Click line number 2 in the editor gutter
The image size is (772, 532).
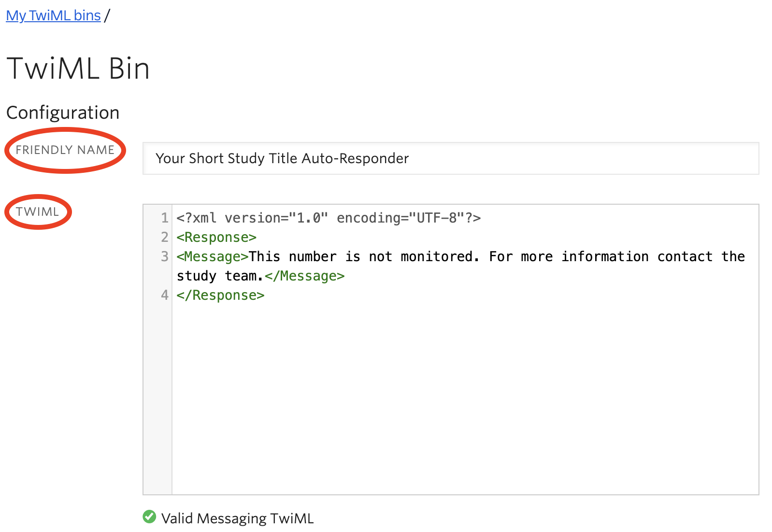[x=165, y=238]
